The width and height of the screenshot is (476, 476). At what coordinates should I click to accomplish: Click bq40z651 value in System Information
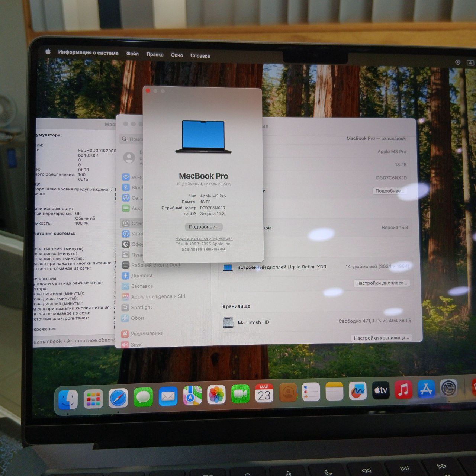(88, 155)
